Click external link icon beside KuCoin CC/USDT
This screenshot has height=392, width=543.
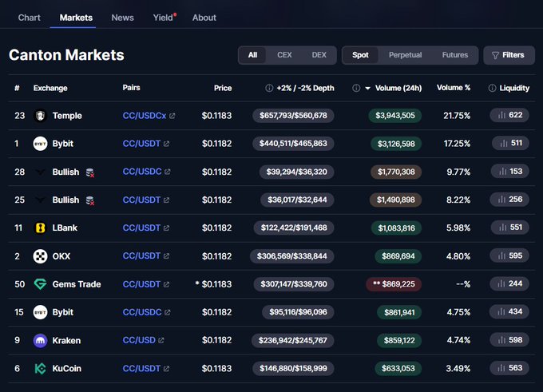coord(166,369)
